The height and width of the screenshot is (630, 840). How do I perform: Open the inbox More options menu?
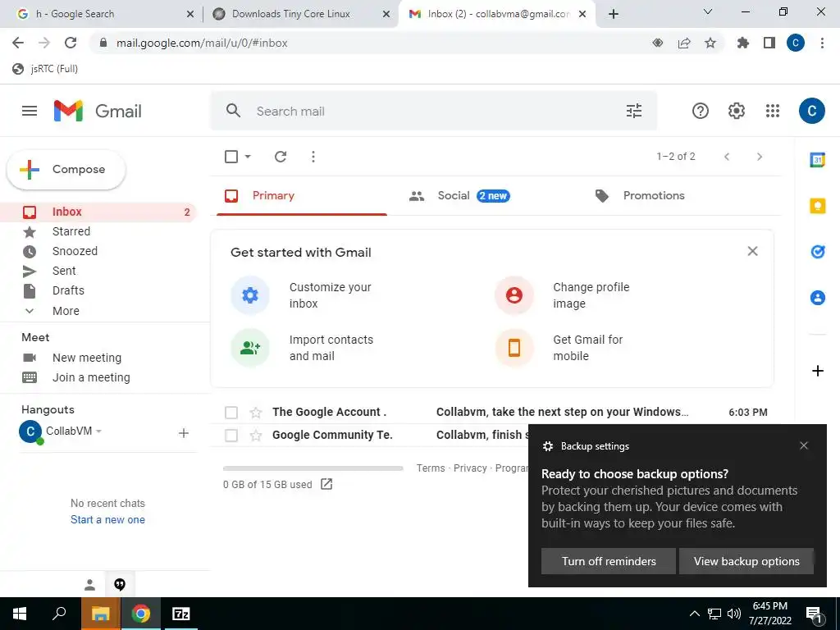pyautogui.click(x=313, y=157)
